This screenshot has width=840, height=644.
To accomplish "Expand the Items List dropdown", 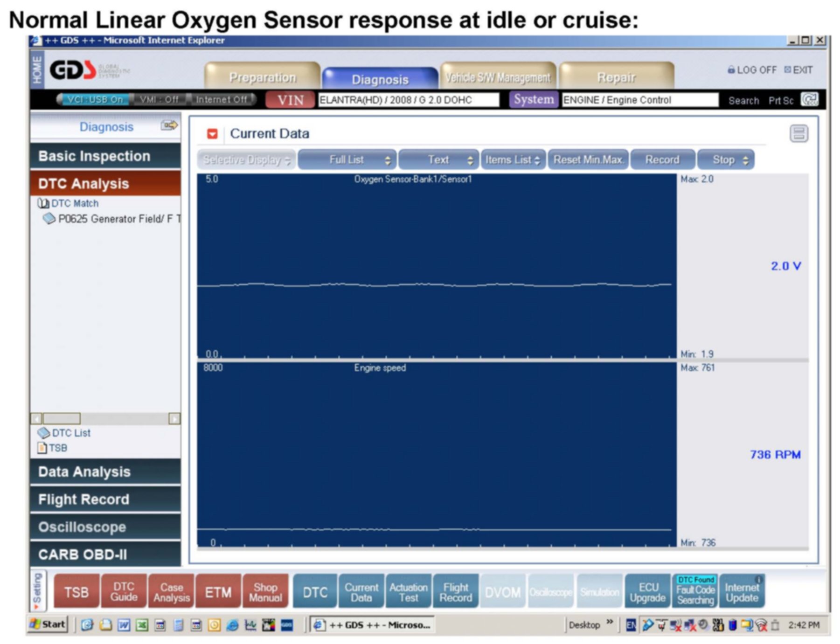I will tap(513, 160).
